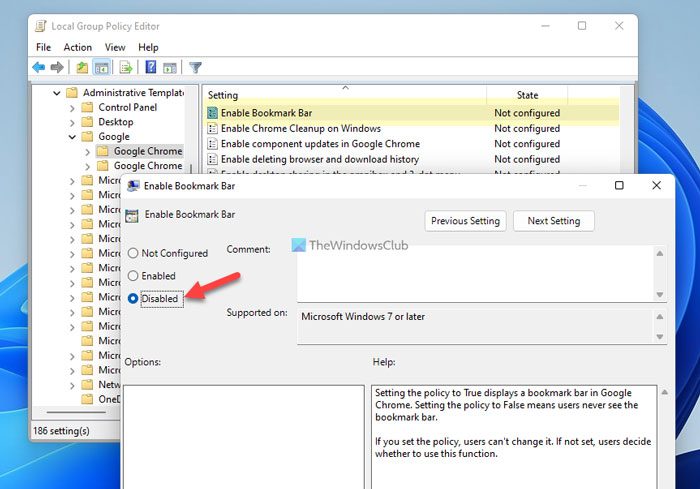Click the Enable component updates policy icon
Image resolution: width=700 pixels, height=489 pixels.
[212, 144]
